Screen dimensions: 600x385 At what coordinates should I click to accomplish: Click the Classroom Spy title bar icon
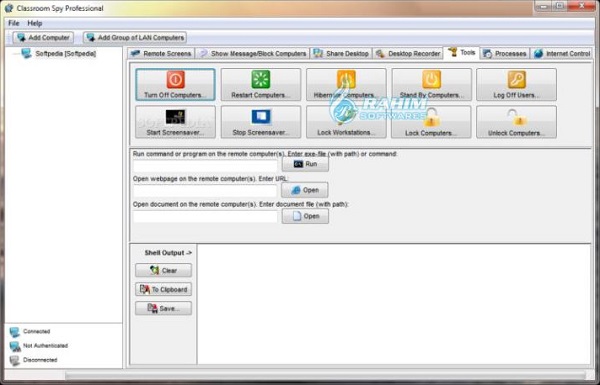8,8
